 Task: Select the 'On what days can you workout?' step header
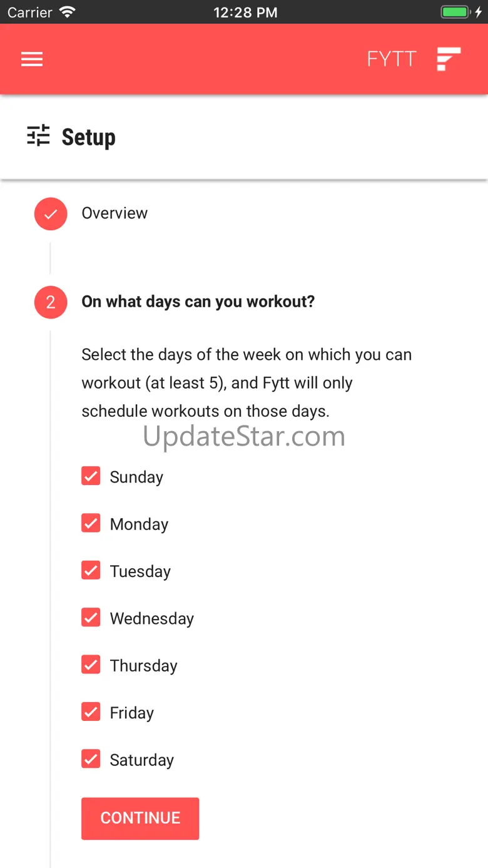click(x=198, y=302)
